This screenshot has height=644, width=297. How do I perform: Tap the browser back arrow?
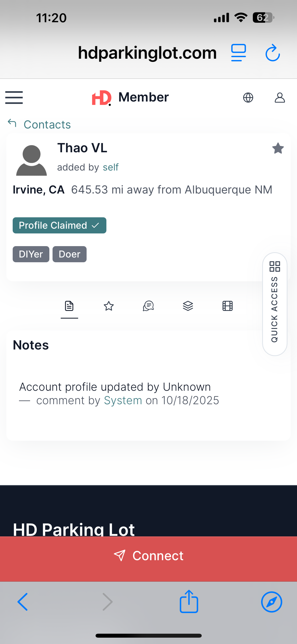click(23, 602)
